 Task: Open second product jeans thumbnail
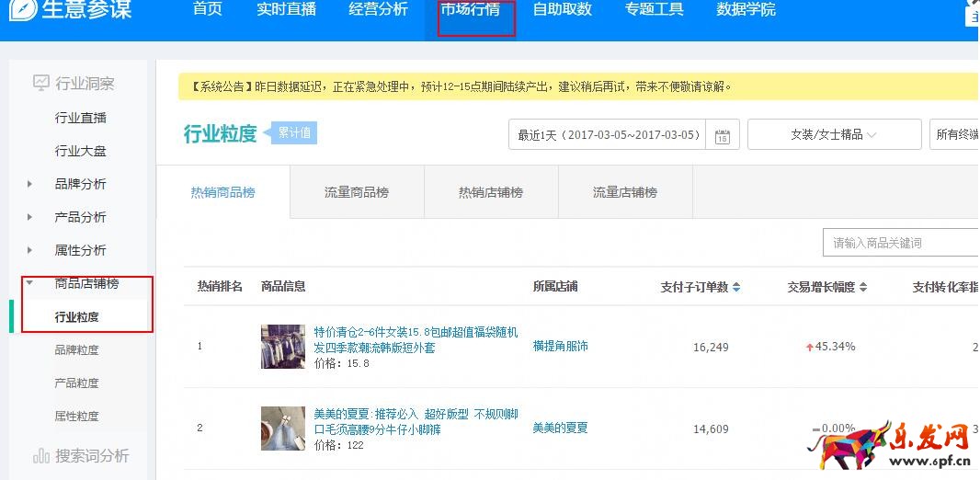[282, 429]
